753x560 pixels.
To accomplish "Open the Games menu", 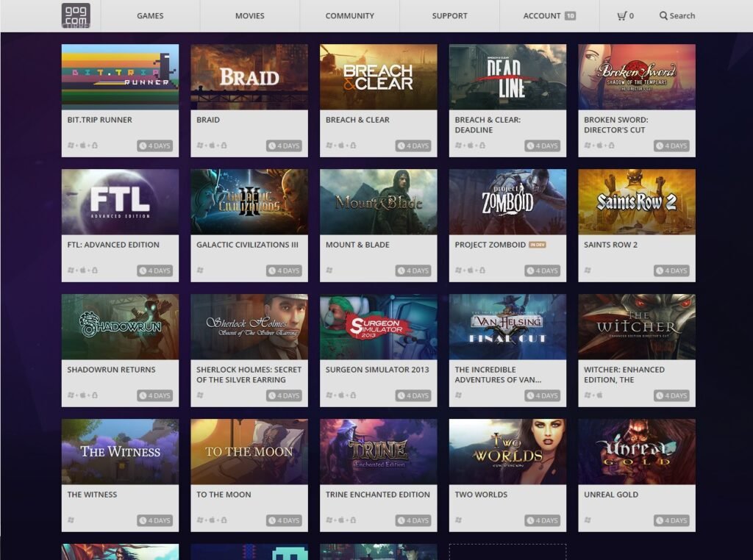I will click(x=150, y=15).
